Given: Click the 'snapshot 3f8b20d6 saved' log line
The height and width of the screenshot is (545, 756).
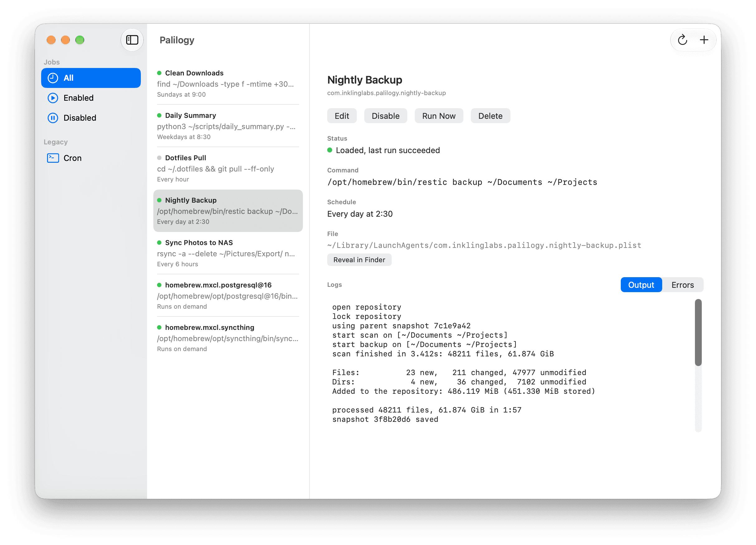Looking at the screenshot, I should (x=385, y=419).
